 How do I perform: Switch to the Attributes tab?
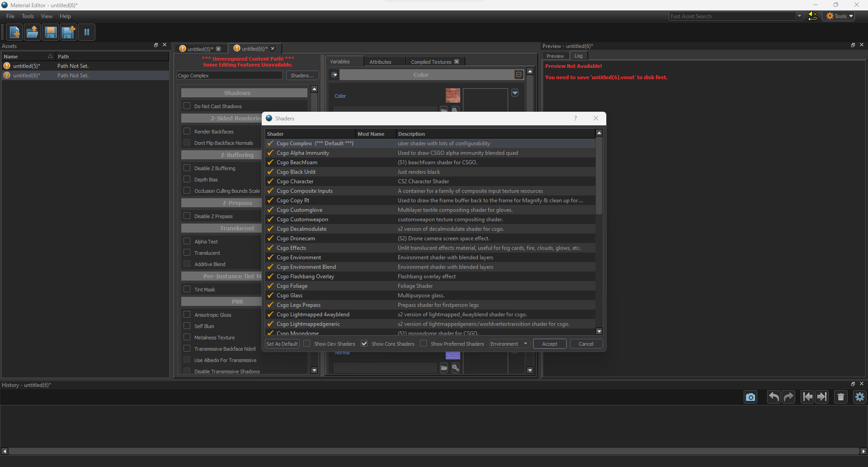[380, 62]
